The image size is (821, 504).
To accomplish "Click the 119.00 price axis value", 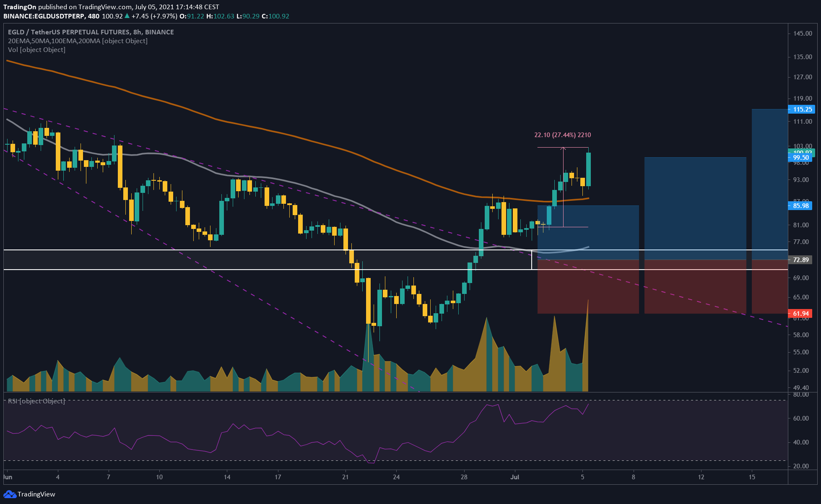I will pos(803,99).
